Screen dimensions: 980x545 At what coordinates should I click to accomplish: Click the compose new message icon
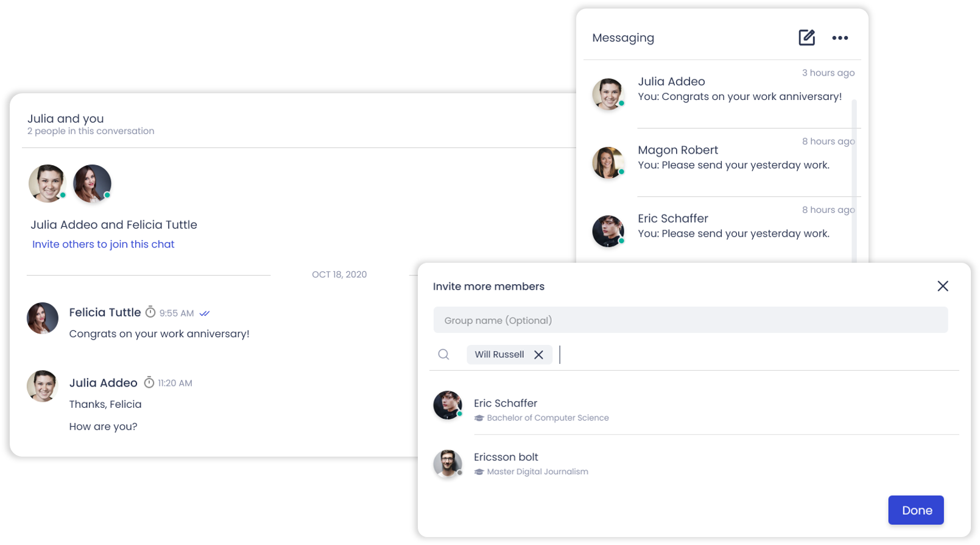tap(806, 37)
